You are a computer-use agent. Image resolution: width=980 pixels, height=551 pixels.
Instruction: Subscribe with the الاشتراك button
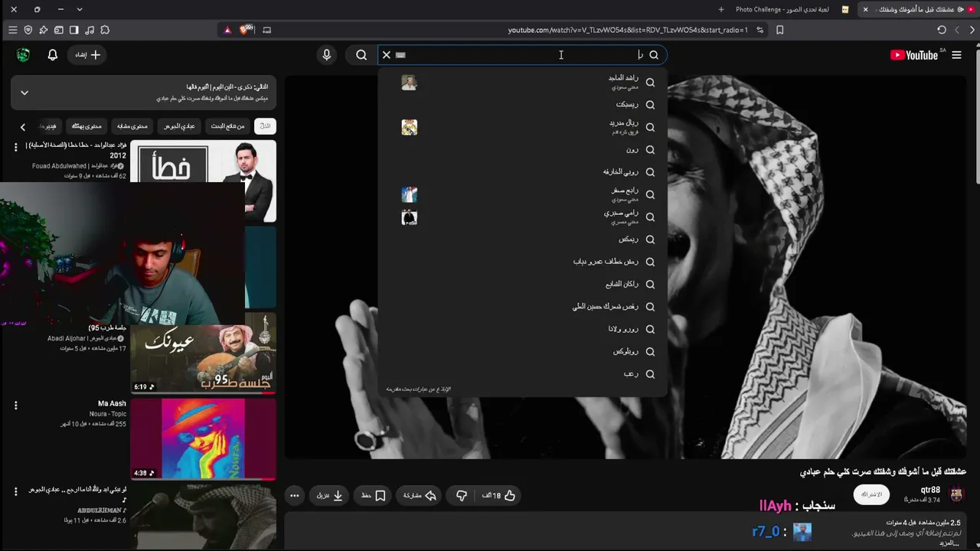[871, 494]
